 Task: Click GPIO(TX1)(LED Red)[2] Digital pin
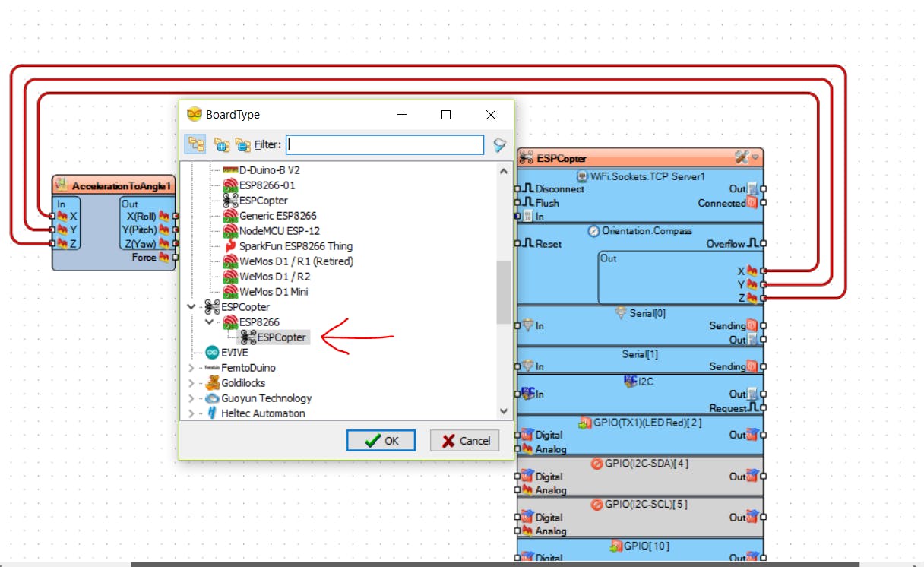517,436
